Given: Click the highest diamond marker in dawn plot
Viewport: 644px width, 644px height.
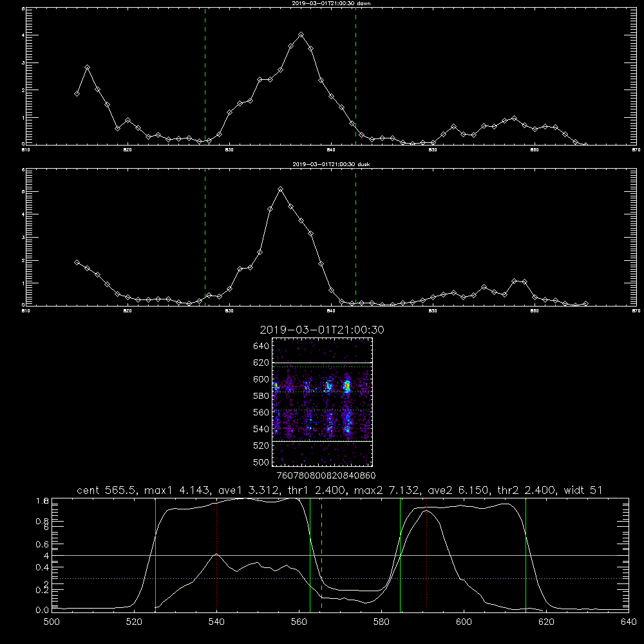Looking at the screenshot, I should coord(301,35).
